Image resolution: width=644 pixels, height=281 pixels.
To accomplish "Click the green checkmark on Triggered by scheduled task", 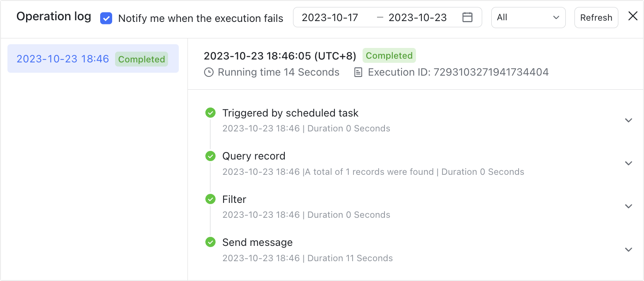I will click(x=210, y=112).
